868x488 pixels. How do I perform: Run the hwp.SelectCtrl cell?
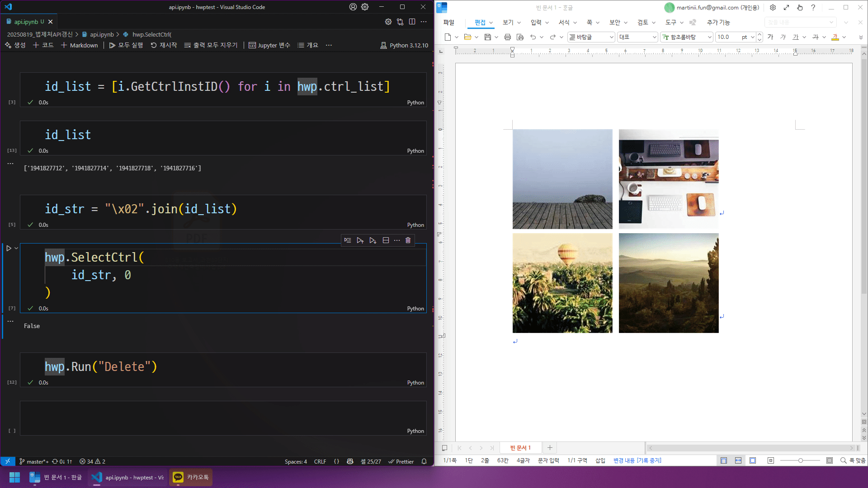pos(9,248)
